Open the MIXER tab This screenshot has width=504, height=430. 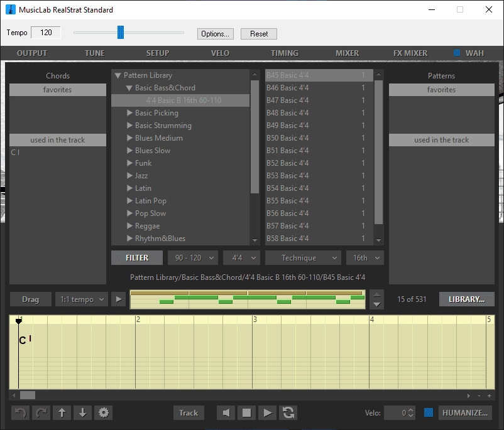(347, 53)
